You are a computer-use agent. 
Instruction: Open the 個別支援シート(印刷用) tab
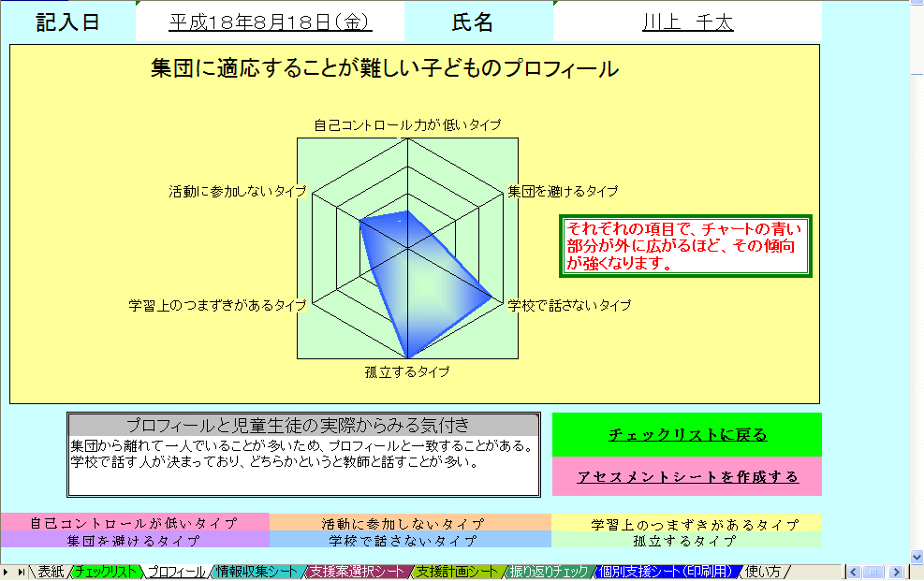click(666, 572)
